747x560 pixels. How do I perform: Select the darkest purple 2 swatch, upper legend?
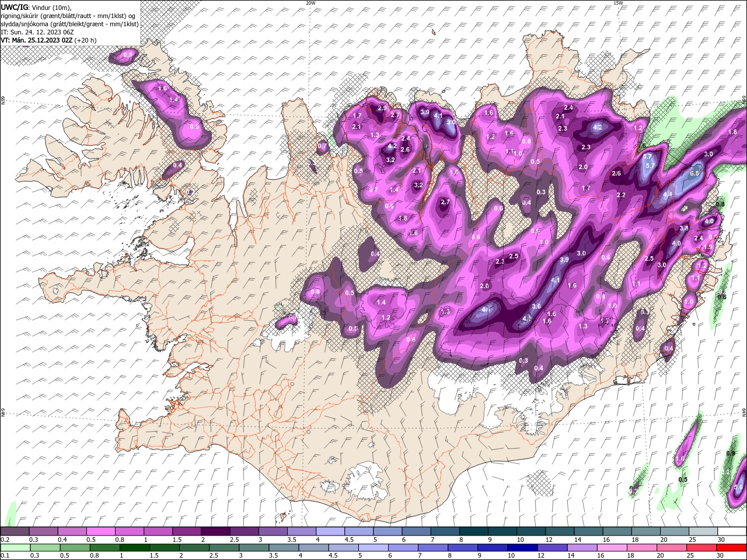215,531
